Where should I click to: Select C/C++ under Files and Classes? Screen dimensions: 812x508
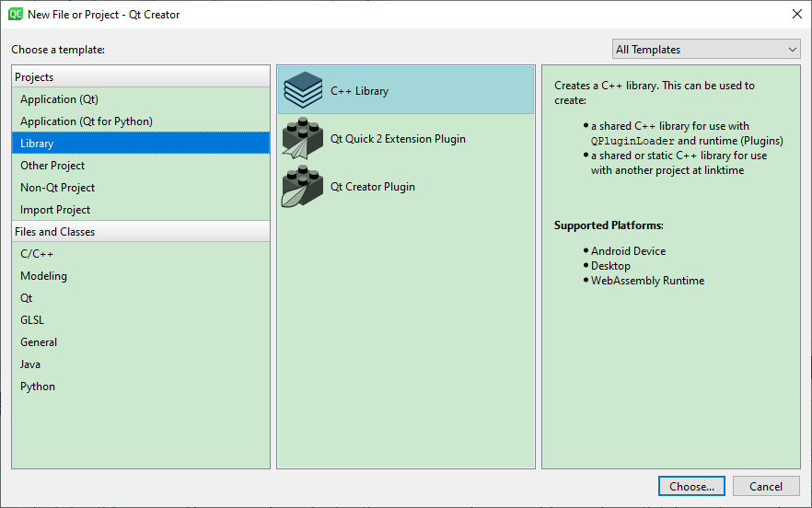tap(141, 254)
